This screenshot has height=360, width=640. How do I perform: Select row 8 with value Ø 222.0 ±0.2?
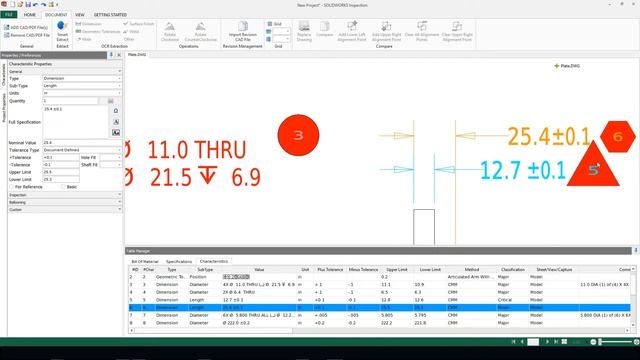click(x=380, y=323)
